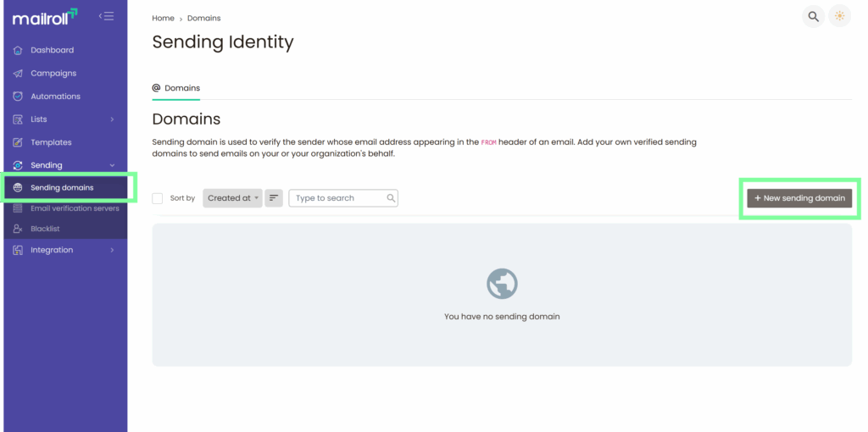Click the sort direction icon button
Image resolution: width=868 pixels, height=432 pixels.
point(274,198)
